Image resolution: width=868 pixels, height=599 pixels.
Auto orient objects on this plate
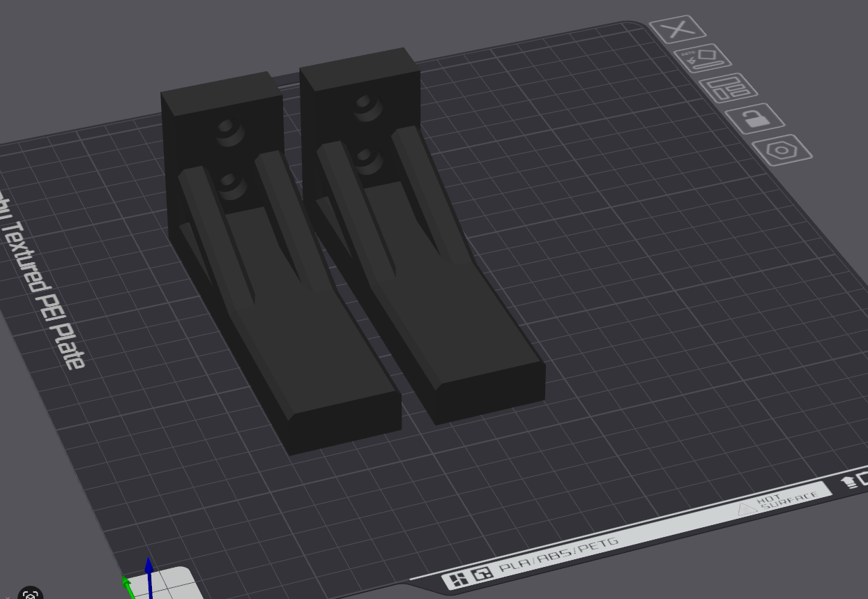[703, 59]
